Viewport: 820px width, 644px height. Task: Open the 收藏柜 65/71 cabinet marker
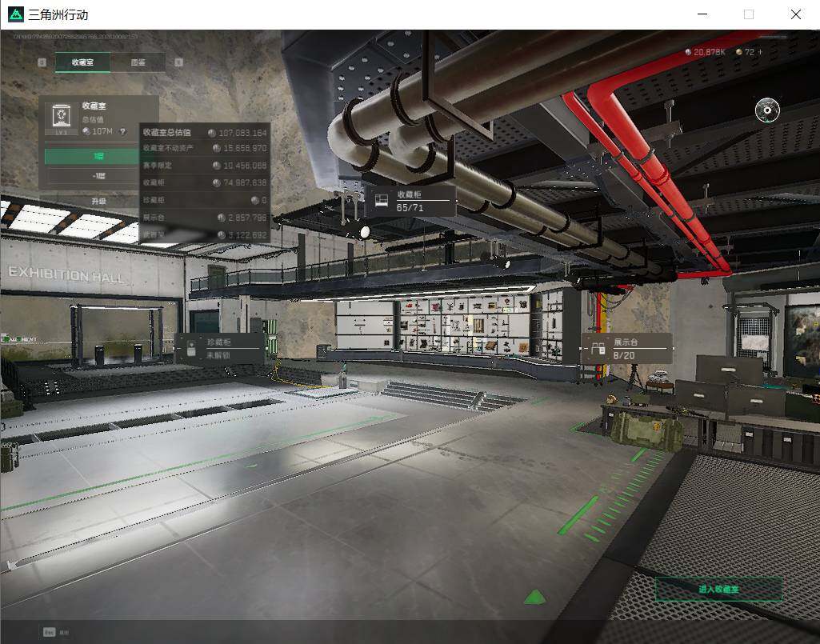(410, 201)
